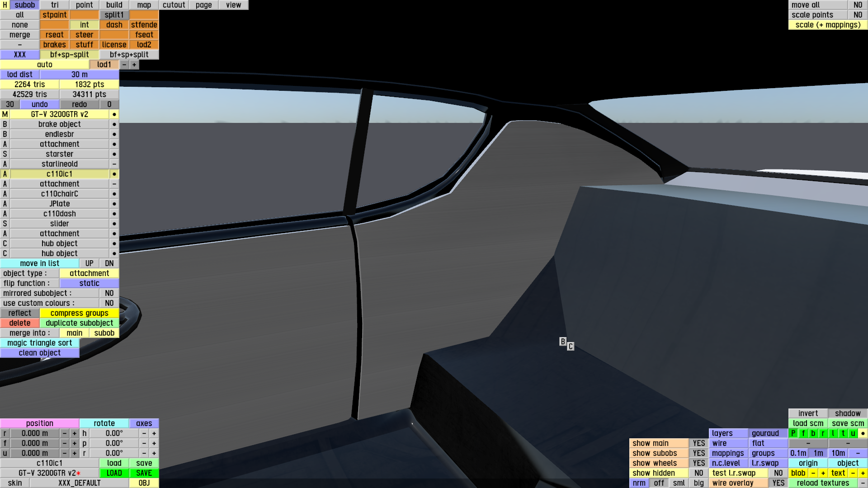The image size is (868, 488).
Task: Change flip function static value
Action: point(89,283)
